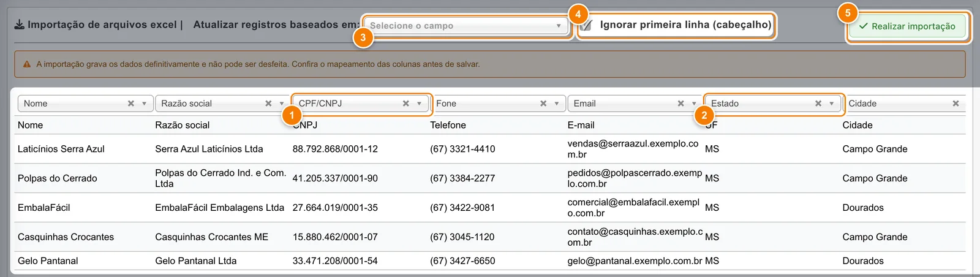Toggle Ignorar primeira linha checkbox

587,25
